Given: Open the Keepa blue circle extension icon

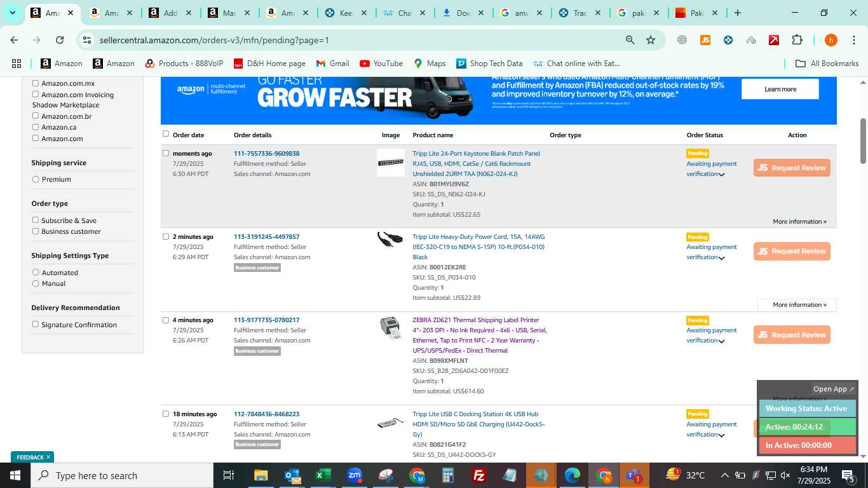Looking at the screenshot, I should pyautogui.click(x=728, y=40).
